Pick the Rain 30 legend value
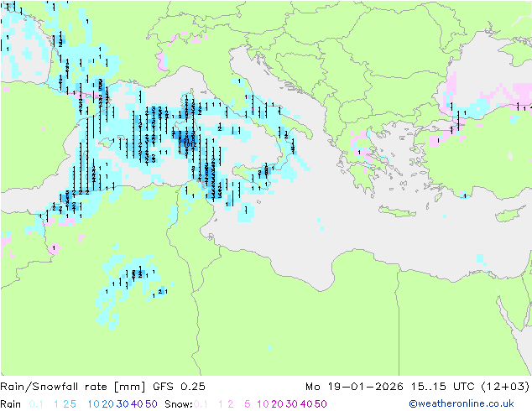Image resolution: width=532 pixels, height=411 pixels. pyautogui.click(x=123, y=403)
